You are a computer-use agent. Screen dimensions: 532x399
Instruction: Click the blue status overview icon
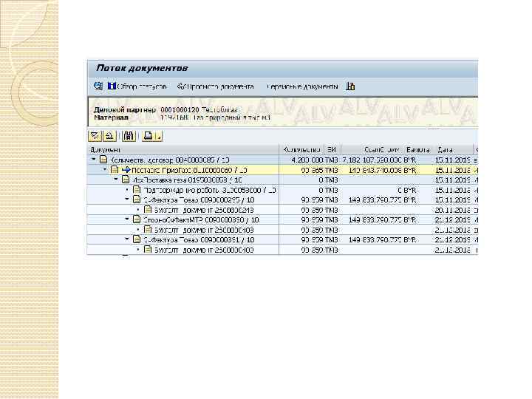[x=112, y=86]
